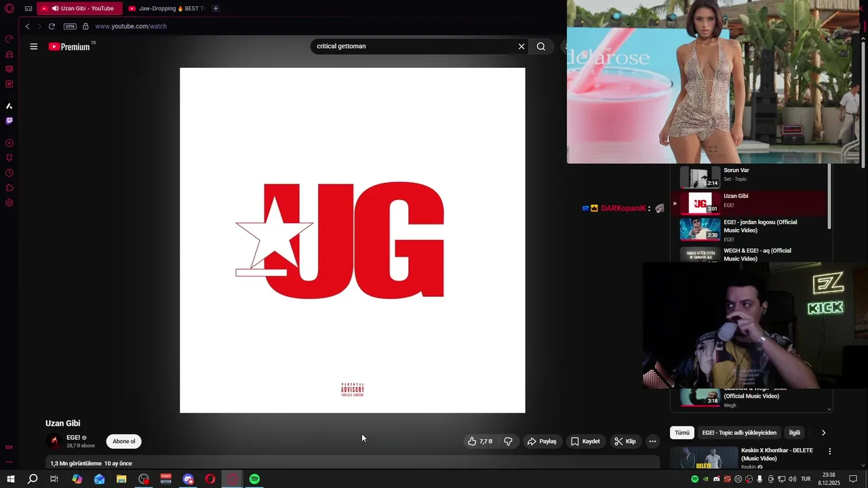The image size is (868, 488).
Task: Like the video with thumbs up 7,7 B
Action: pos(480,441)
